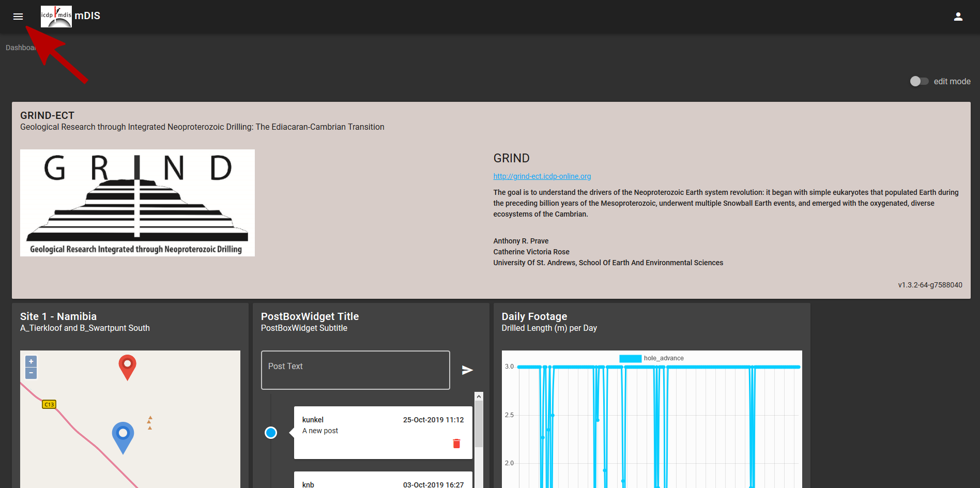Image resolution: width=980 pixels, height=488 pixels.
Task: Click the user account icon
Action: coord(958,17)
